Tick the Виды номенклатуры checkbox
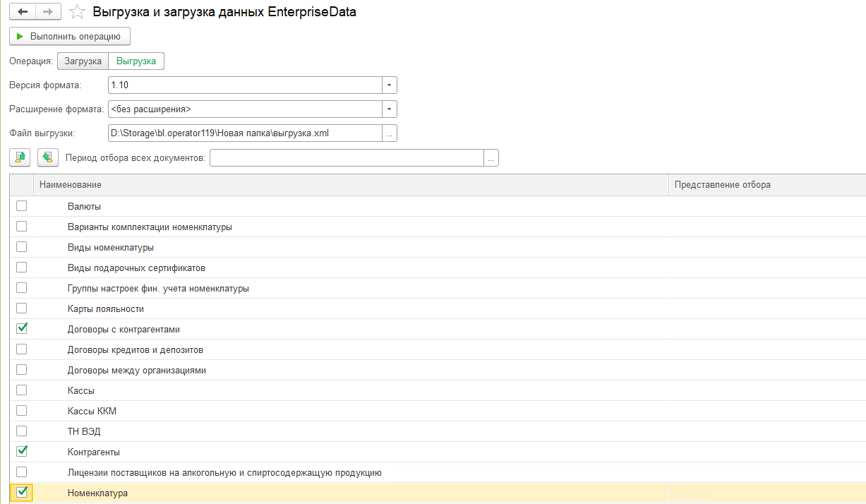This screenshot has width=866, height=504. [x=21, y=247]
